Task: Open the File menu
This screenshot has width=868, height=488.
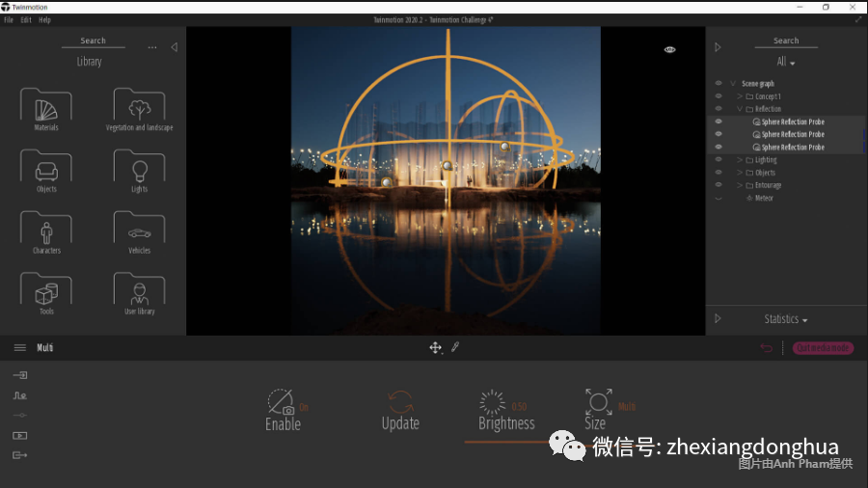Action: coord(9,20)
